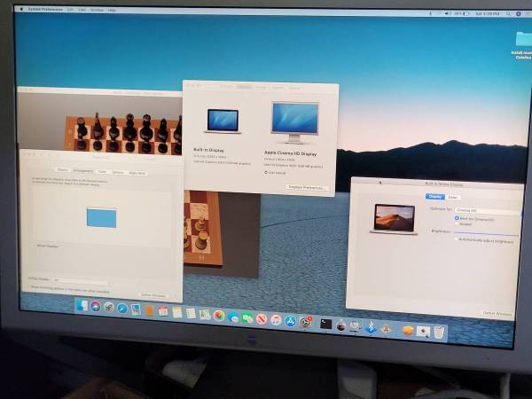Select Scaled resolution radio button
This screenshot has height=399, width=532.
457,223
